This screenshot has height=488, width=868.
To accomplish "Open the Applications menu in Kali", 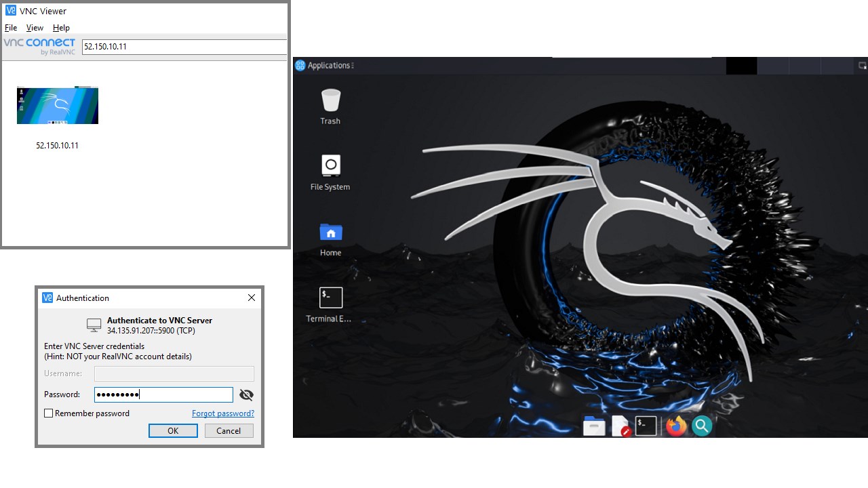I will tap(329, 66).
